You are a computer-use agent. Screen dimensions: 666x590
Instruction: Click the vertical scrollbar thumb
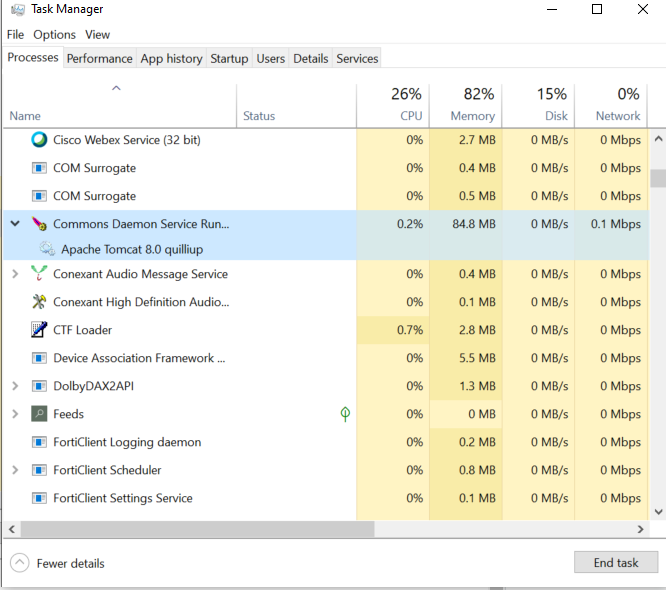(x=658, y=178)
